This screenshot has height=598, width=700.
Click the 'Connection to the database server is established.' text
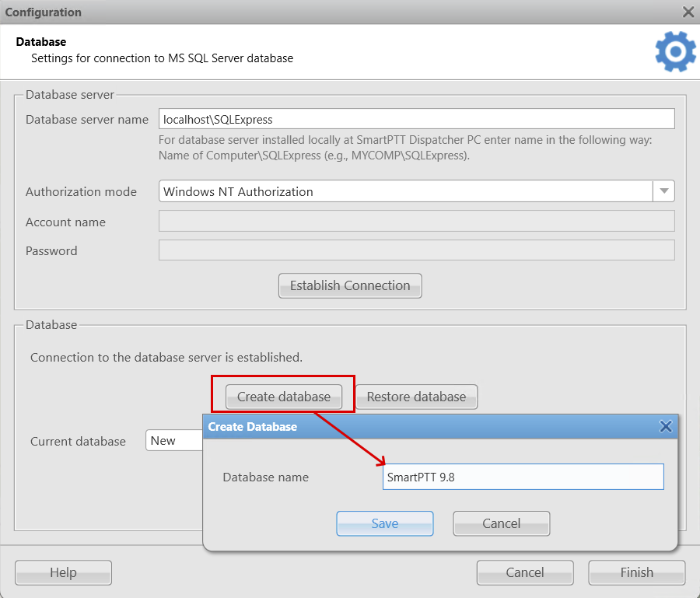(166, 358)
